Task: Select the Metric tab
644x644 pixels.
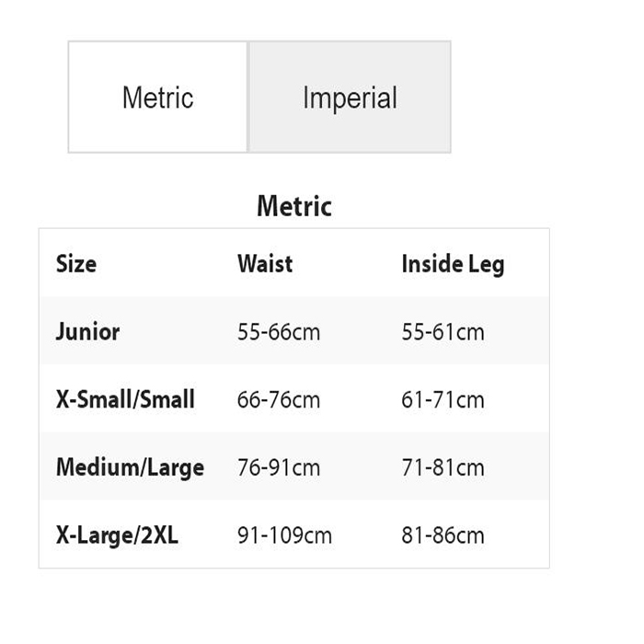Action: (x=157, y=98)
